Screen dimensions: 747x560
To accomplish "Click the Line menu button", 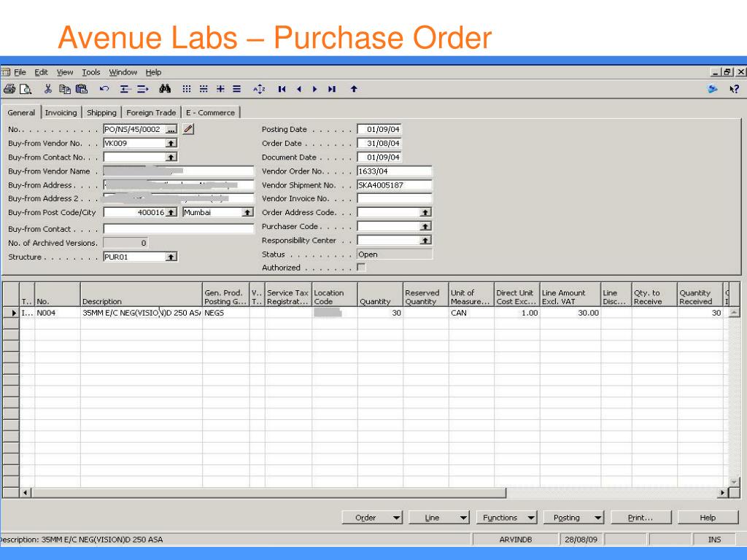I will click(x=438, y=518).
